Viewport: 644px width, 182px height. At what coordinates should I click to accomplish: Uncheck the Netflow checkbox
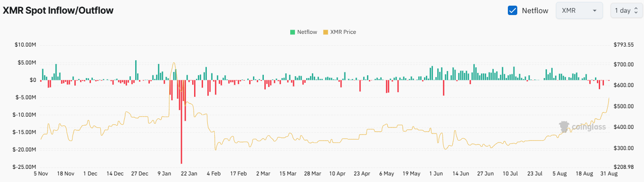pos(513,10)
